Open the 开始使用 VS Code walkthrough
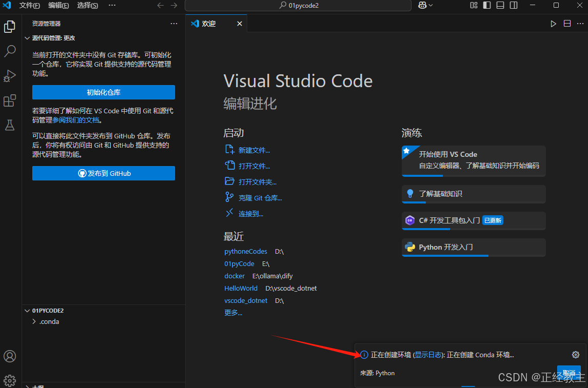This screenshot has height=388, width=588. (x=474, y=161)
